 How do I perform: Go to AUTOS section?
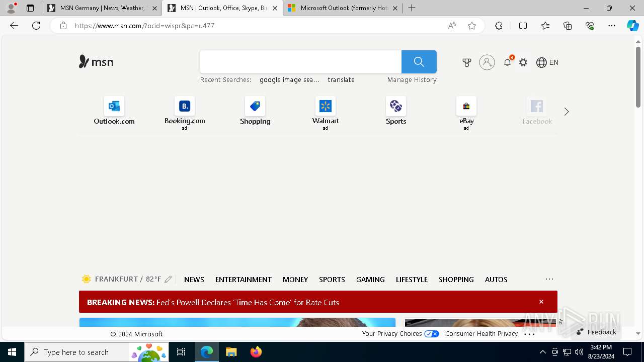pos(496,280)
